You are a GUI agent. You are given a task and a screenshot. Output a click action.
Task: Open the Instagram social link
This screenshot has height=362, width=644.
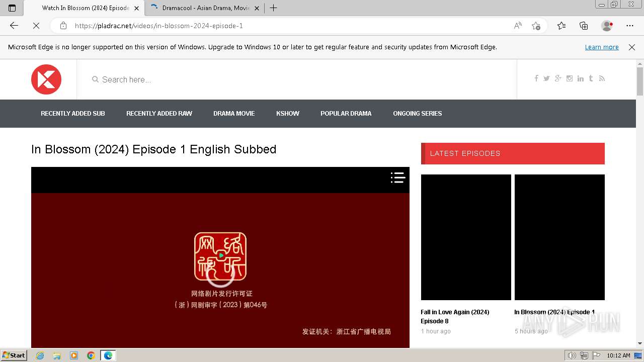[x=570, y=78]
